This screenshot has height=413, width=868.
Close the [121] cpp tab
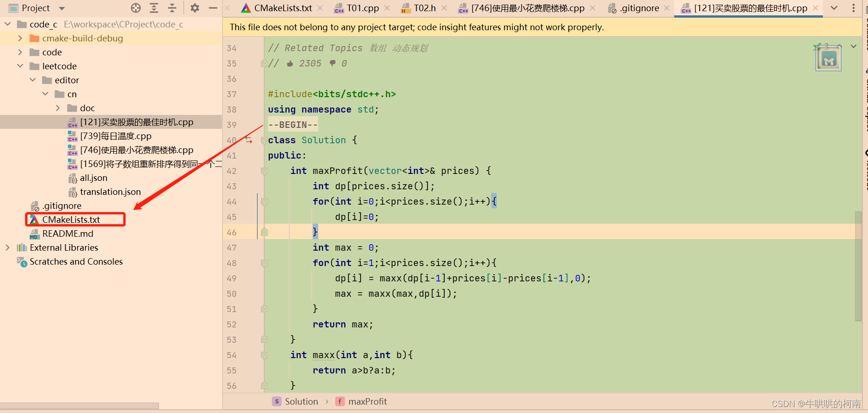[815, 8]
